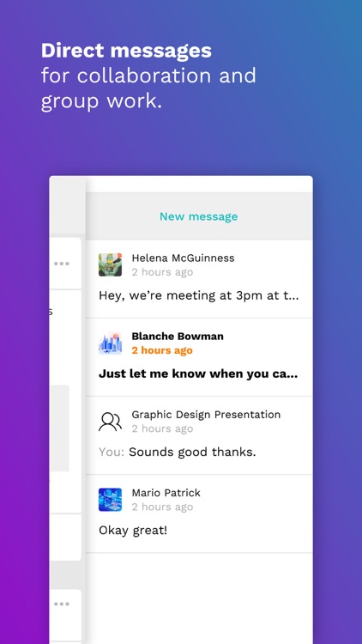Read 'Just let me know when you ca...' message
Screen dimensions: 362x644
[x=198, y=374]
